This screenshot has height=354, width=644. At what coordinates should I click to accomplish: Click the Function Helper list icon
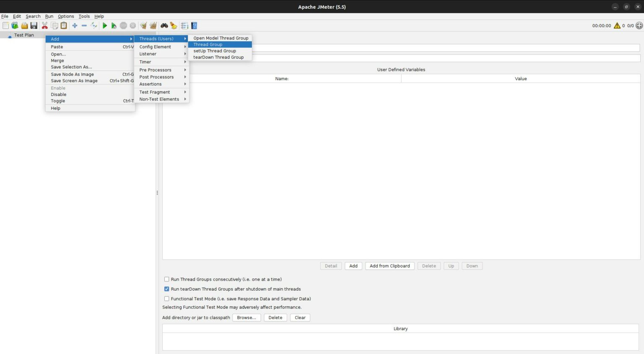[x=184, y=26]
